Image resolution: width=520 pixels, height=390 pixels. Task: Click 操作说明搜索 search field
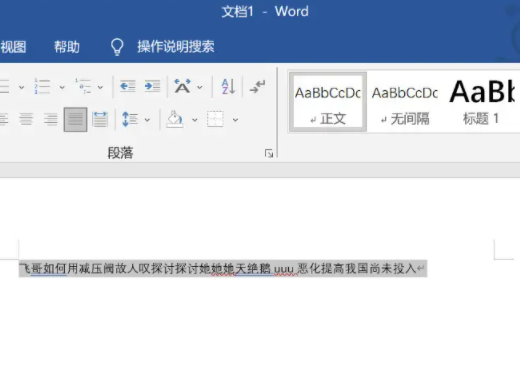(176, 47)
